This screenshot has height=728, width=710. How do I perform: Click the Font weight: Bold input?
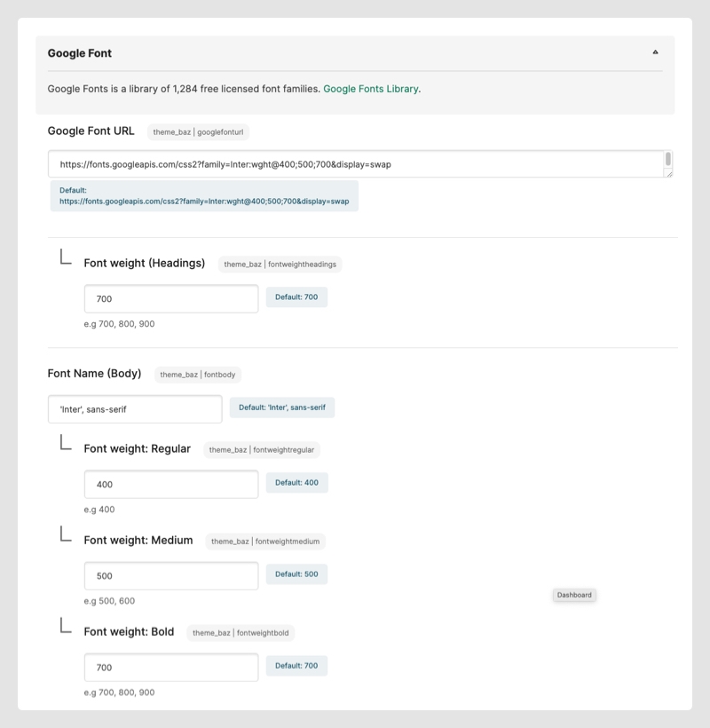(x=171, y=668)
